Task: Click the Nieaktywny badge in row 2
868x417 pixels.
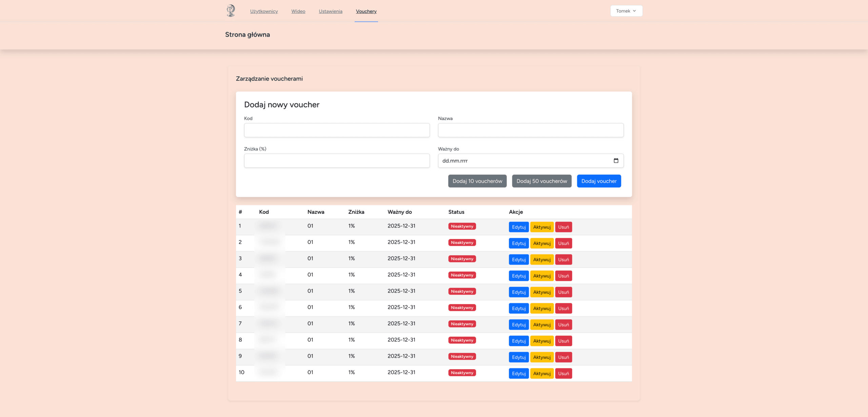Action: click(x=462, y=243)
